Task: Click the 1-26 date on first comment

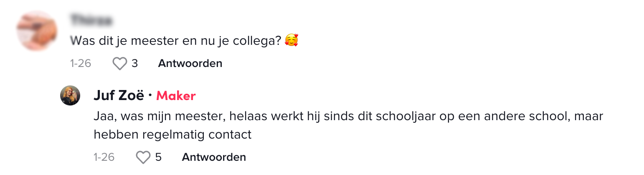Action: click(x=81, y=64)
